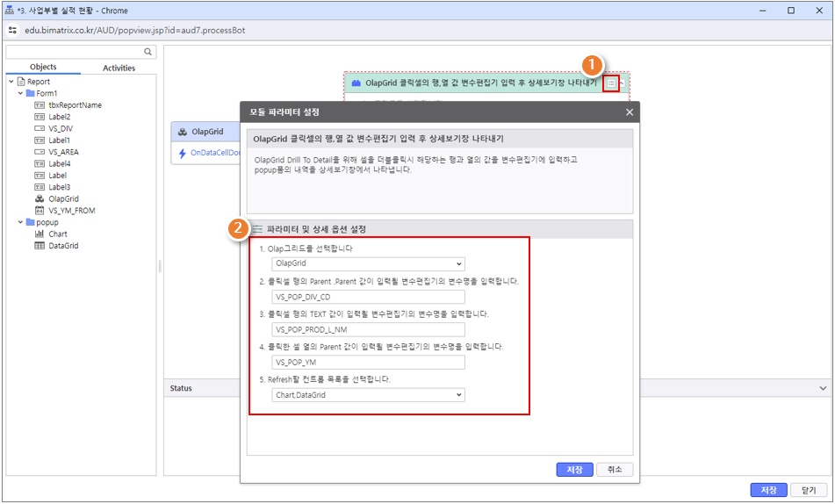Screen dimensions: 835x504
Task: Select the Label1 item icon
Action: [40, 140]
